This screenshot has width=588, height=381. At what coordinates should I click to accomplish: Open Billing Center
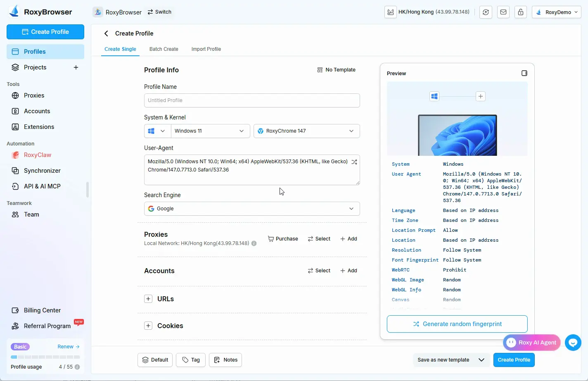click(45, 310)
